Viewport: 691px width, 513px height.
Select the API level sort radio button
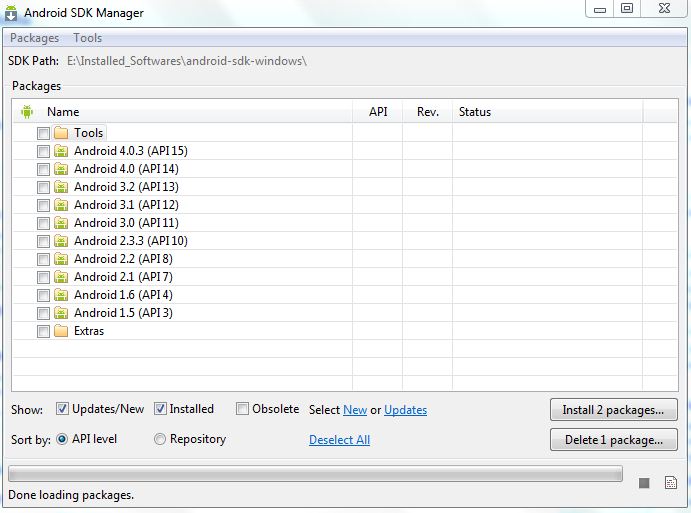(62, 439)
